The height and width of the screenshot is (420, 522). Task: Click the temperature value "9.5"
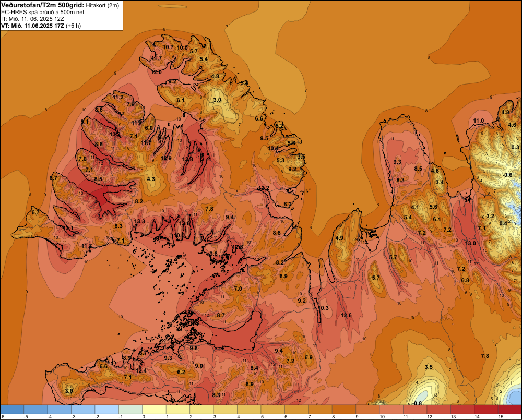(x=264, y=138)
